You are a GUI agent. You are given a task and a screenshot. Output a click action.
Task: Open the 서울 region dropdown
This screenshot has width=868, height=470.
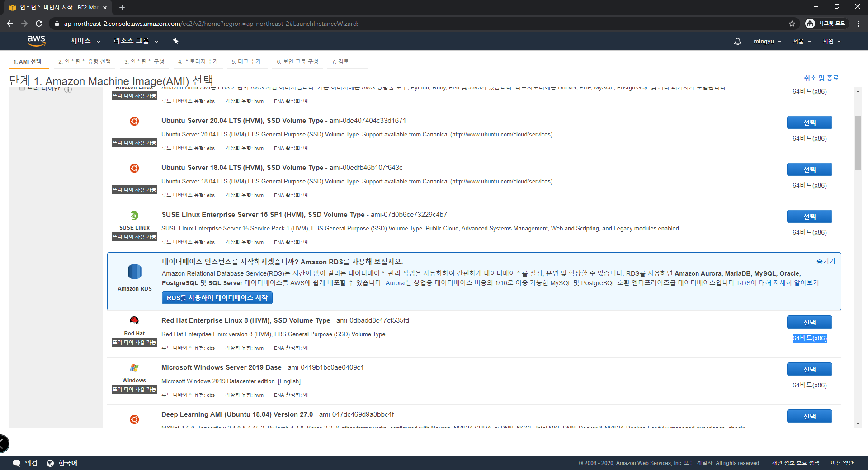coord(802,41)
